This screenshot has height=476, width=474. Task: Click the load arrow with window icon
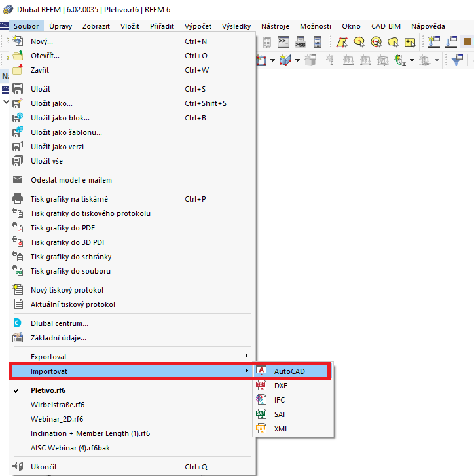pos(451,42)
